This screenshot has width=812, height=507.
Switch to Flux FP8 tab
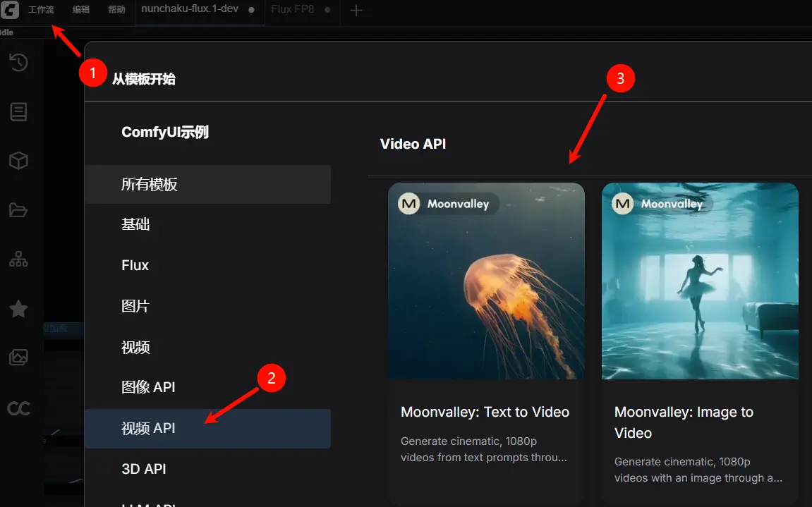pos(301,9)
